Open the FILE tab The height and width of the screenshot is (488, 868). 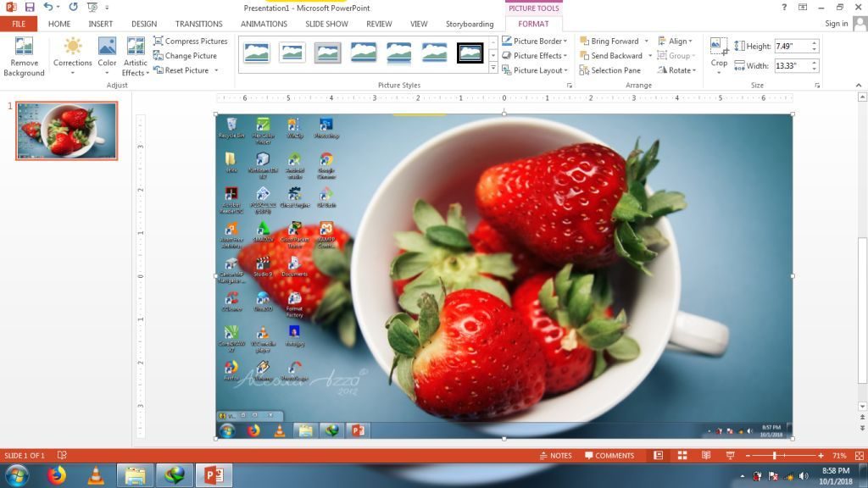point(19,24)
